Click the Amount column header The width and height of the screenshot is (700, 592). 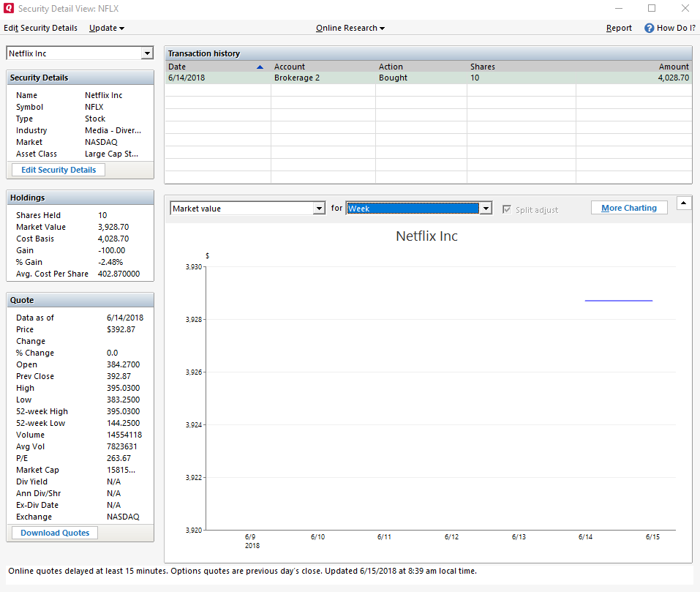[x=673, y=67]
